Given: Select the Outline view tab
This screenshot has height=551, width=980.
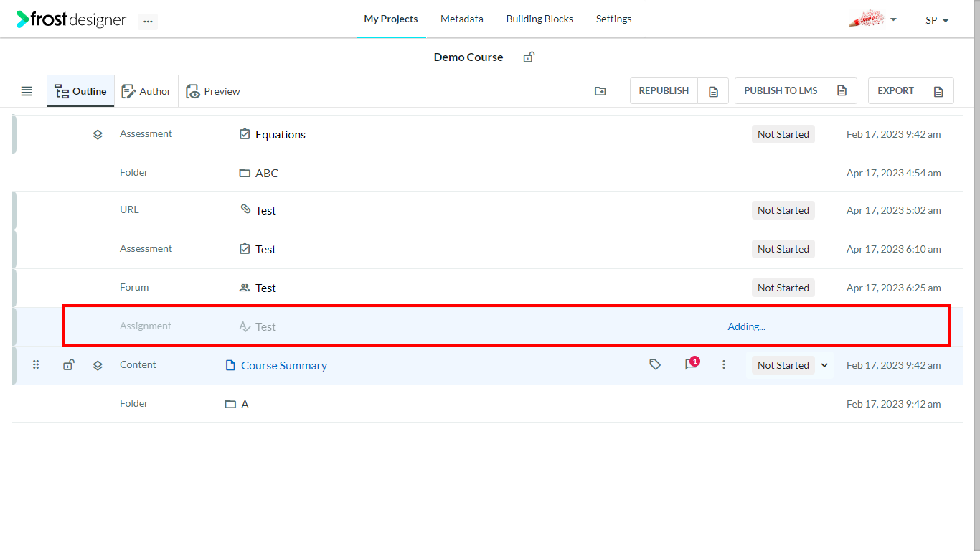Looking at the screenshot, I should (x=81, y=91).
